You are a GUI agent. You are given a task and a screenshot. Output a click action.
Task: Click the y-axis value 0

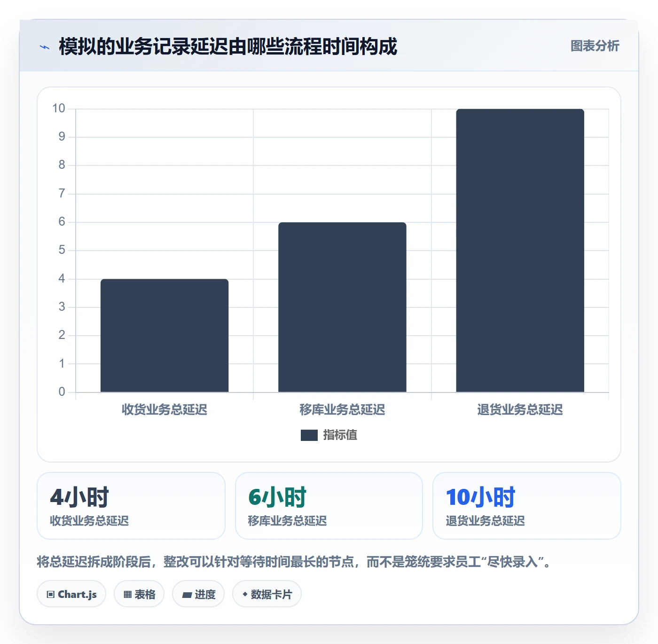pyautogui.click(x=62, y=392)
